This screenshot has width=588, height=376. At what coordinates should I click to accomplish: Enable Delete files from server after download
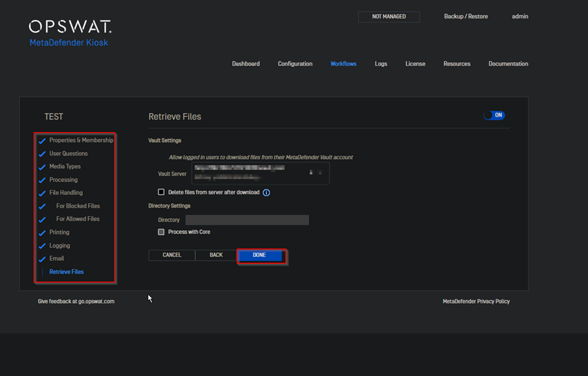(161, 192)
